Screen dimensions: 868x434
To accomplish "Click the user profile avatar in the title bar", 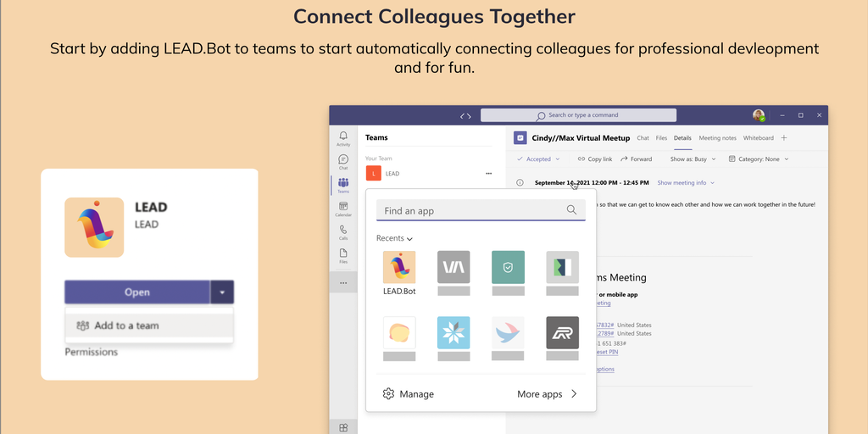I will click(x=759, y=115).
